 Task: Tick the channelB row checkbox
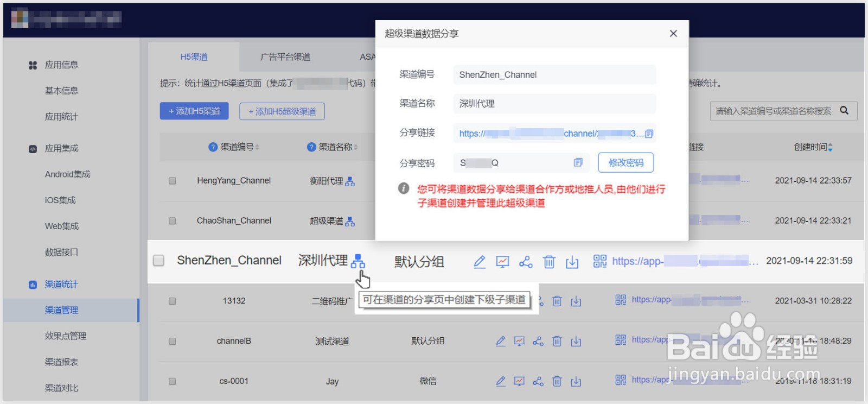point(172,341)
